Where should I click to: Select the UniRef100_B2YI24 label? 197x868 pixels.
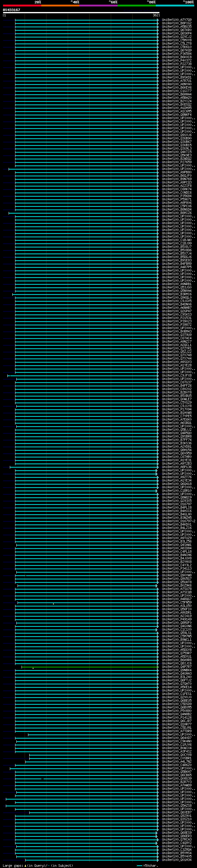tap(176, 101)
